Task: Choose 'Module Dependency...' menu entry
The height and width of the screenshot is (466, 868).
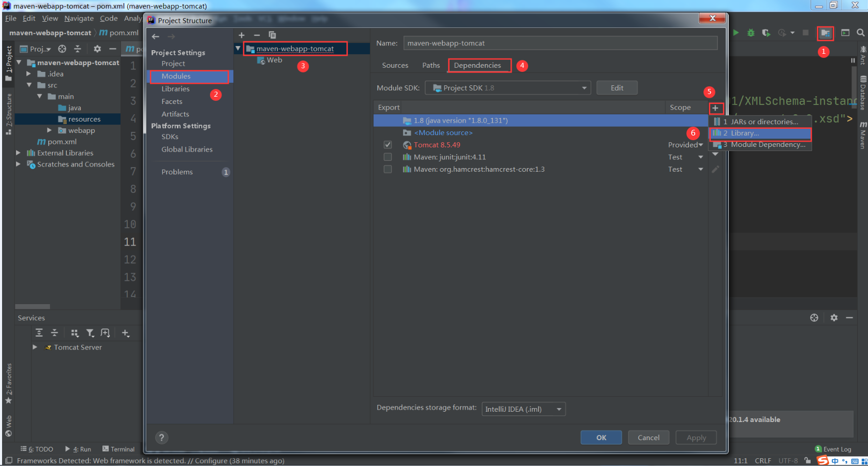Action: click(760, 144)
